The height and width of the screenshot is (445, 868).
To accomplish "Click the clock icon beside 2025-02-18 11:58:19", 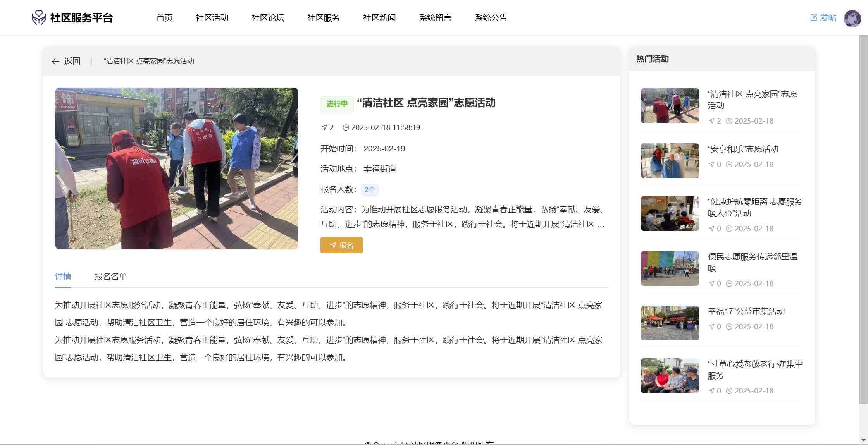I will tap(346, 127).
